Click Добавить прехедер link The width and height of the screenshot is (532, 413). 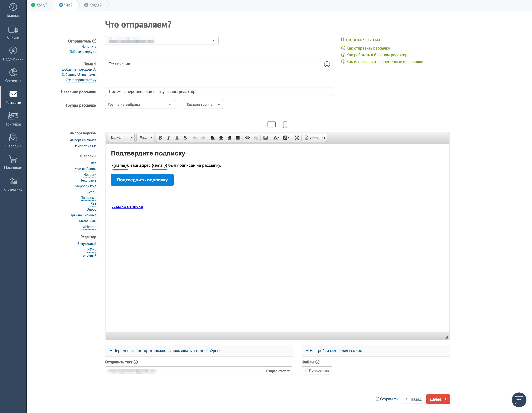tap(77, 70)
